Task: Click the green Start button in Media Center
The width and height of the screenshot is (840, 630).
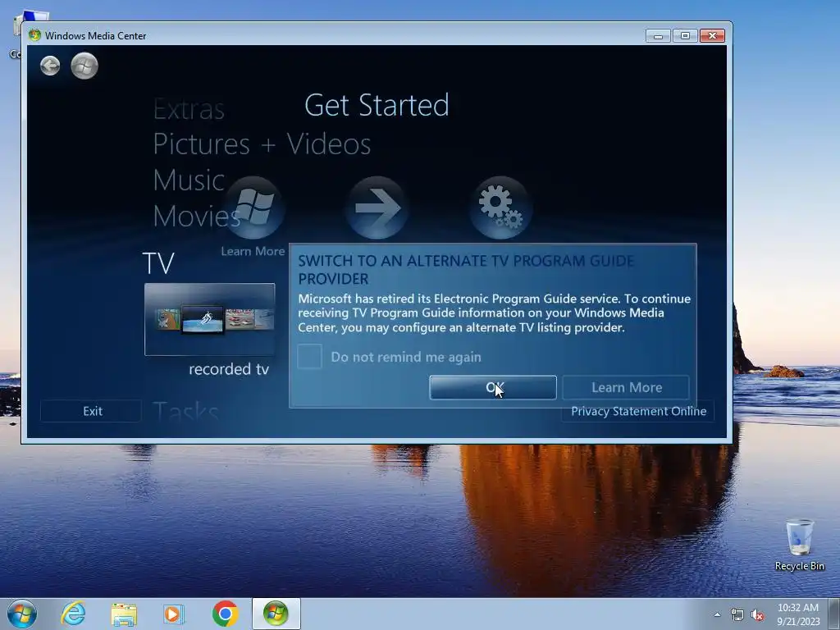Action: [84, 66]
